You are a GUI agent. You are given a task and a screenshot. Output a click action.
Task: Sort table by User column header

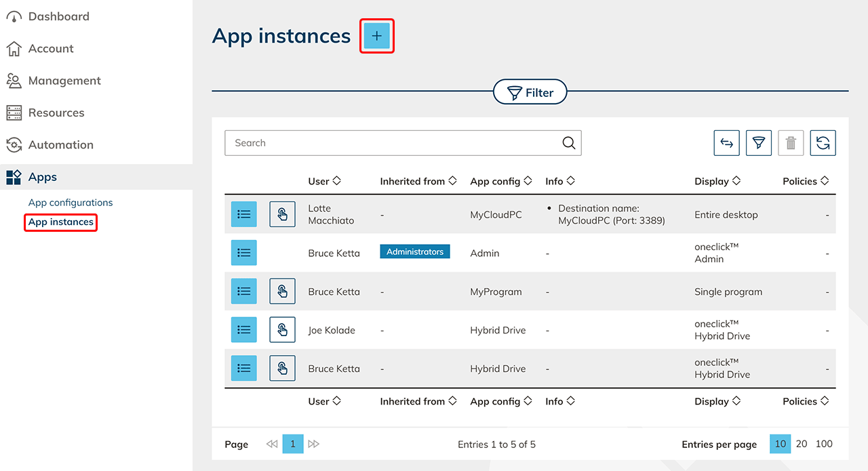(x=324, y=182)
